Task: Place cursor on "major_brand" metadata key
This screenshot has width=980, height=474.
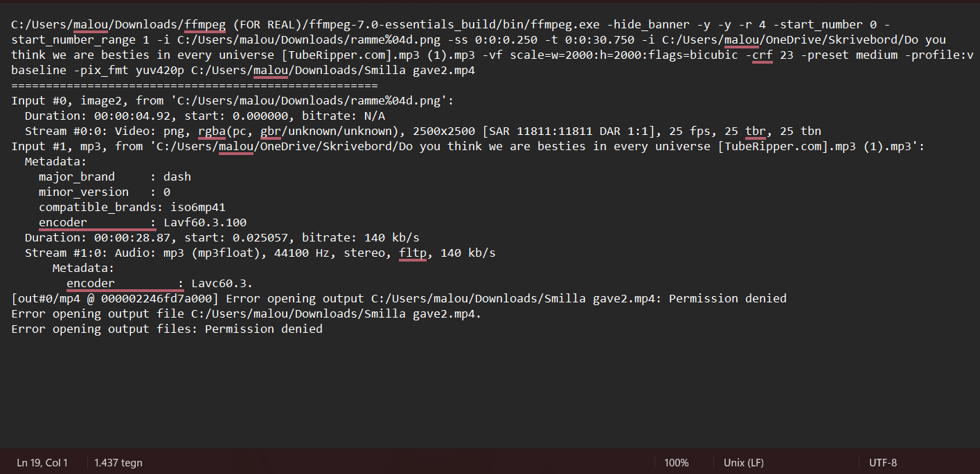Action: (x=76, y=176)
